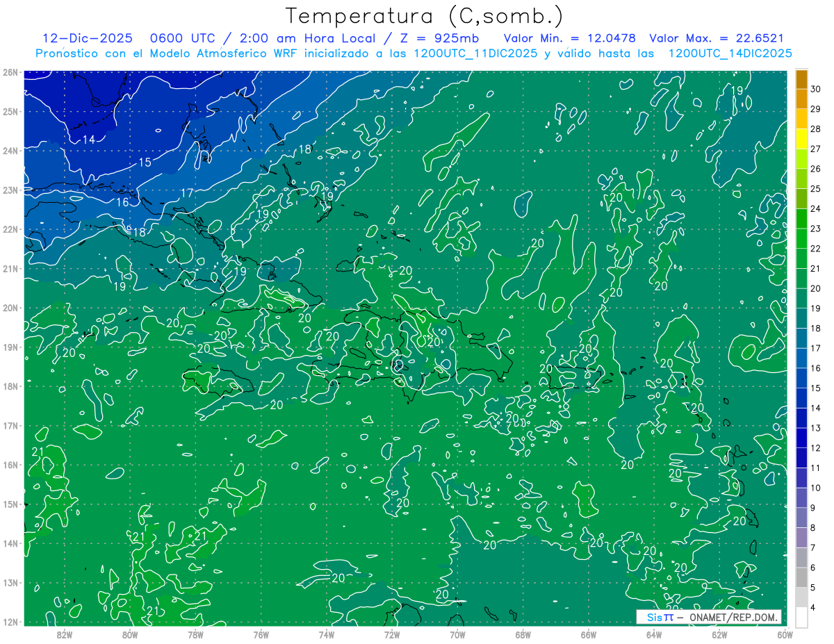Select the '68W' longitude label
Screen dimensions: 834x644
pos(523,634)
